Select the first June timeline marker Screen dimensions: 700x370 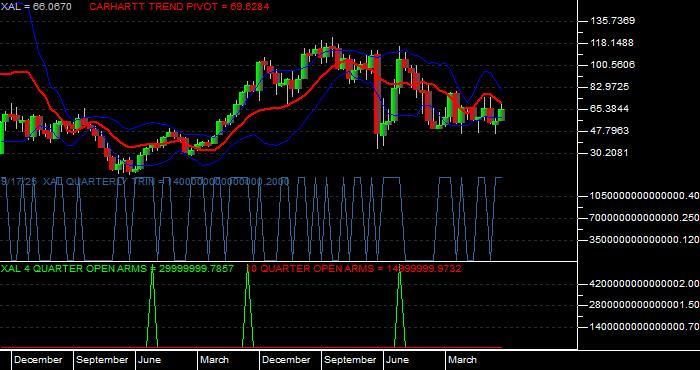(x=150, y=360)
